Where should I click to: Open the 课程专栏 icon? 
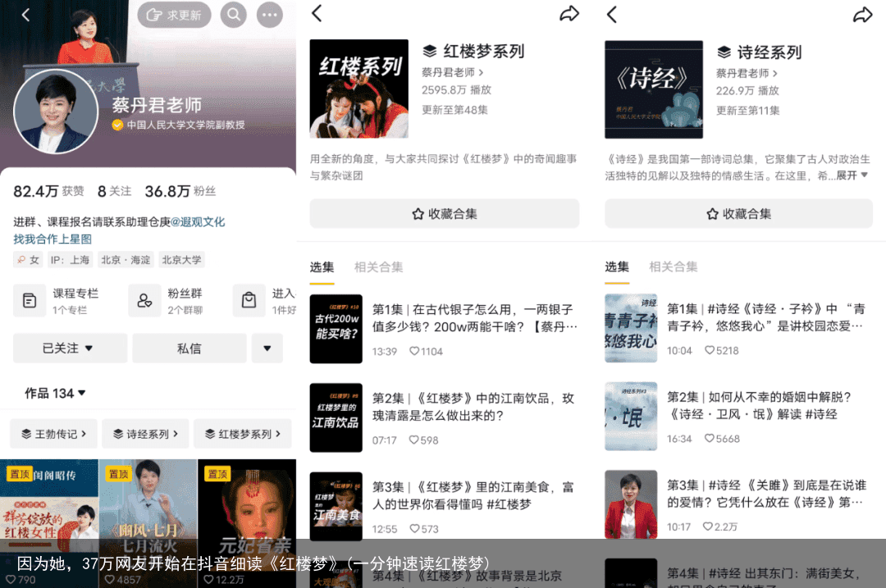point(30,300)
